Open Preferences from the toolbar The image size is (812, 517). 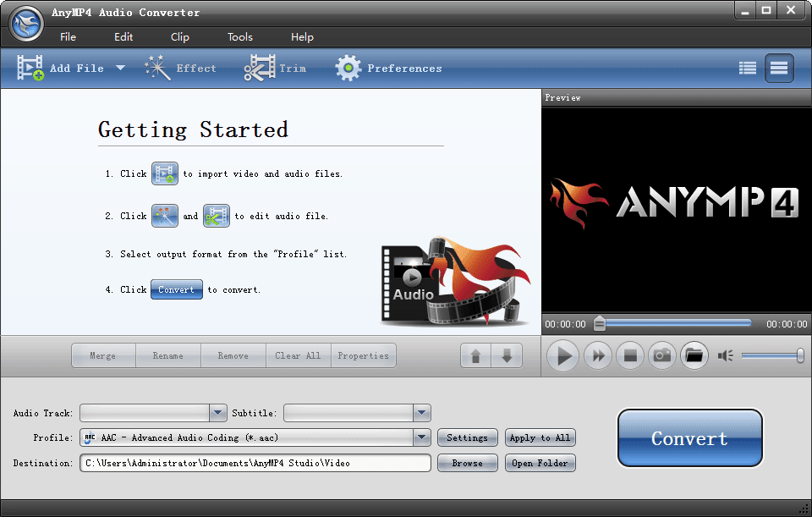[x=389, y=68]
